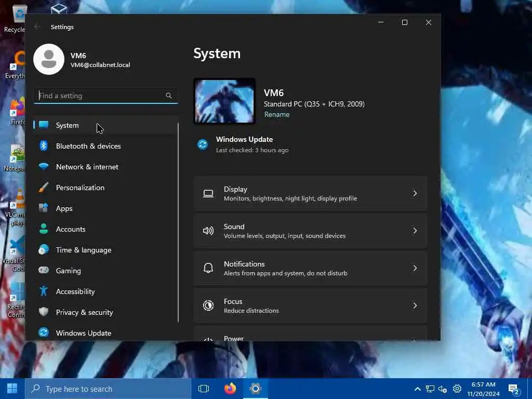
Task: Open Accounts settings category
Action: [x=105, y=229]
